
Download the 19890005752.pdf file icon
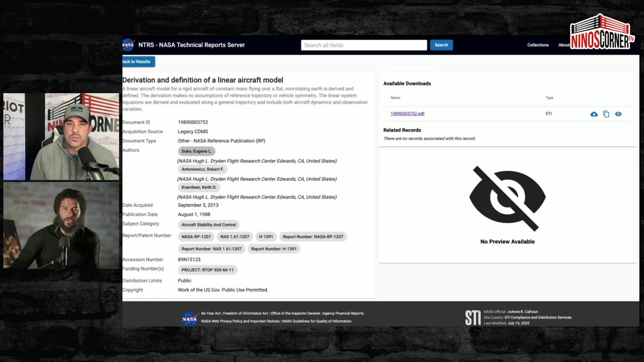point(594,114)
